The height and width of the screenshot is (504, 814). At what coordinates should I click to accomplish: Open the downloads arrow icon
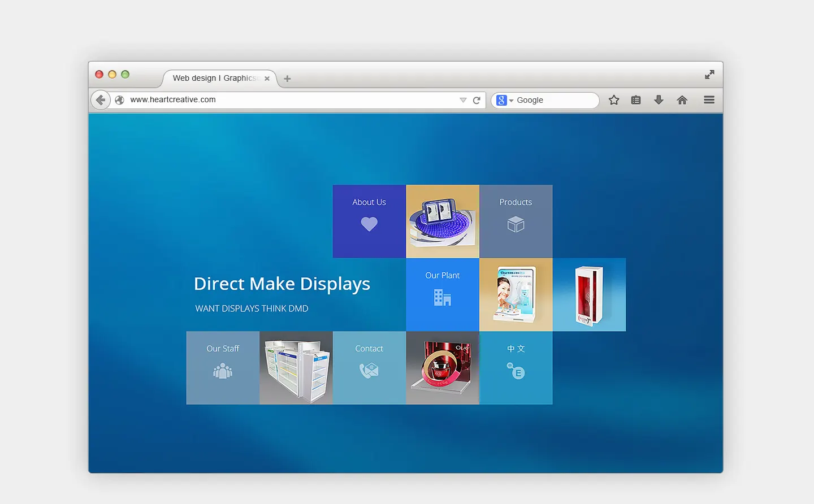(659, 100)
